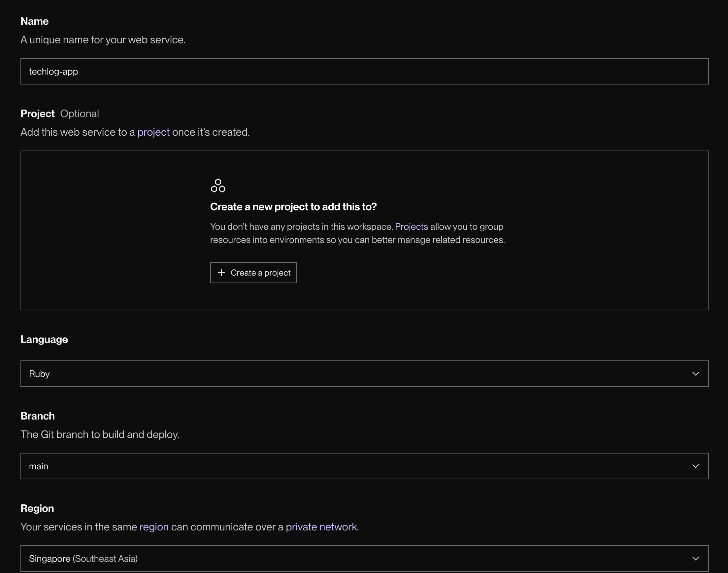Click the plus icon beside "Create a project"
Image resolution: width=728 pixels, height=573 pixels.
coord(221,273)
